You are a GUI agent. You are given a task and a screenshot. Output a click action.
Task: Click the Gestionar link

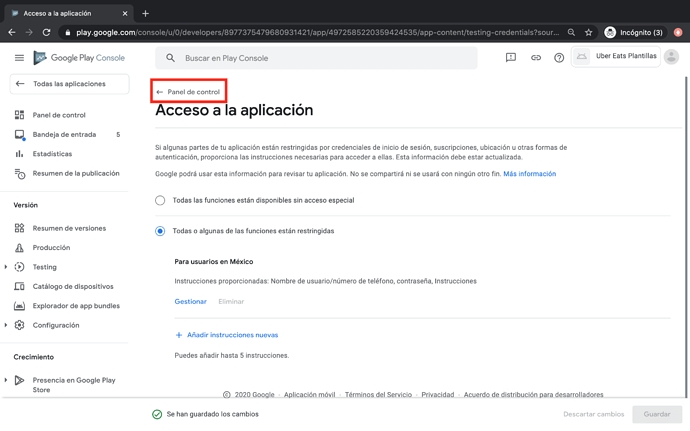pos(190,301)
